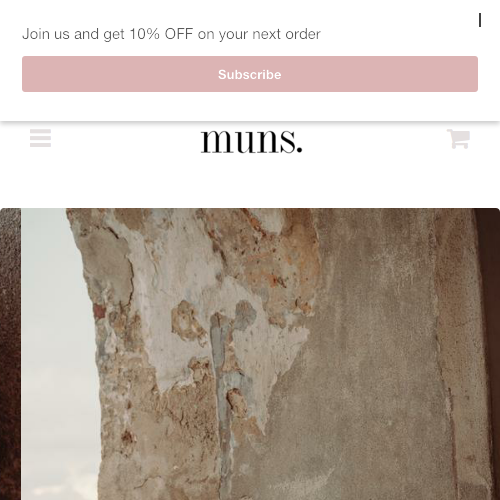
Task: Click the weathered wall hero image
Action: coord(250,354)
